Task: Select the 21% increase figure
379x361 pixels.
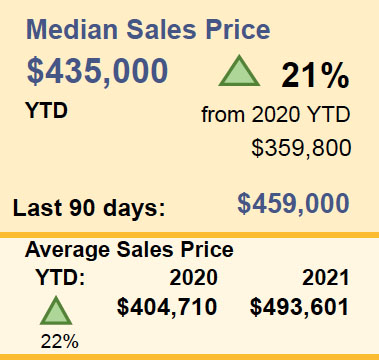Action: 315,76
